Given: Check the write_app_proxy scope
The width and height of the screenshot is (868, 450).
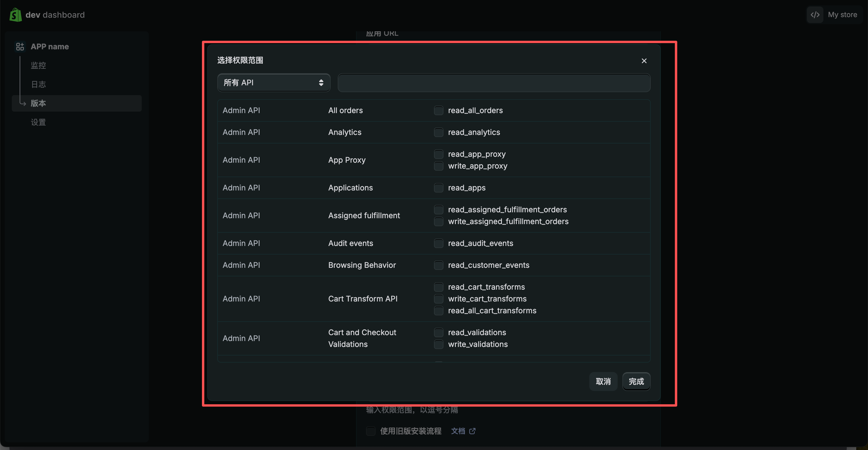Looking at the screenshot, I should click(438, 166).
